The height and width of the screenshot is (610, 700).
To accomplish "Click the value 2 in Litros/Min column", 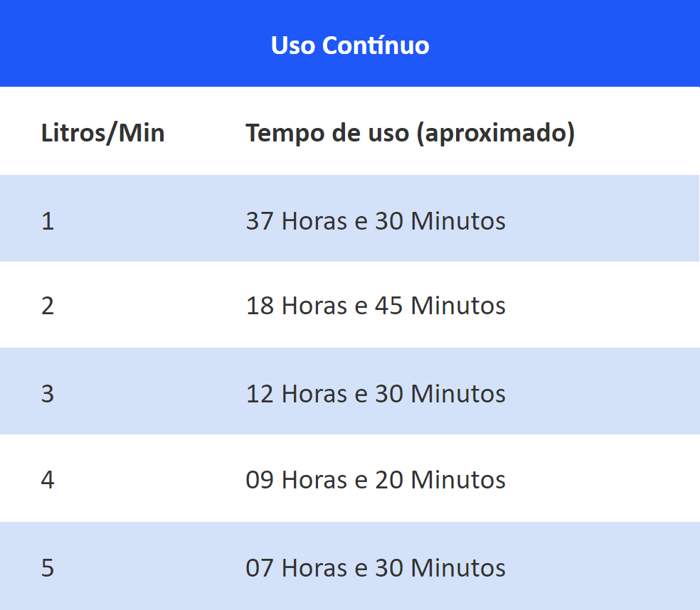I will 48,306.
